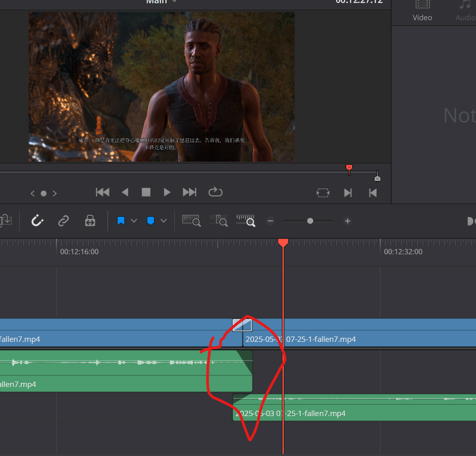
Task: Select second video clip 07-25-1-fallen7.mp4
Action: [x=359, y=333]
